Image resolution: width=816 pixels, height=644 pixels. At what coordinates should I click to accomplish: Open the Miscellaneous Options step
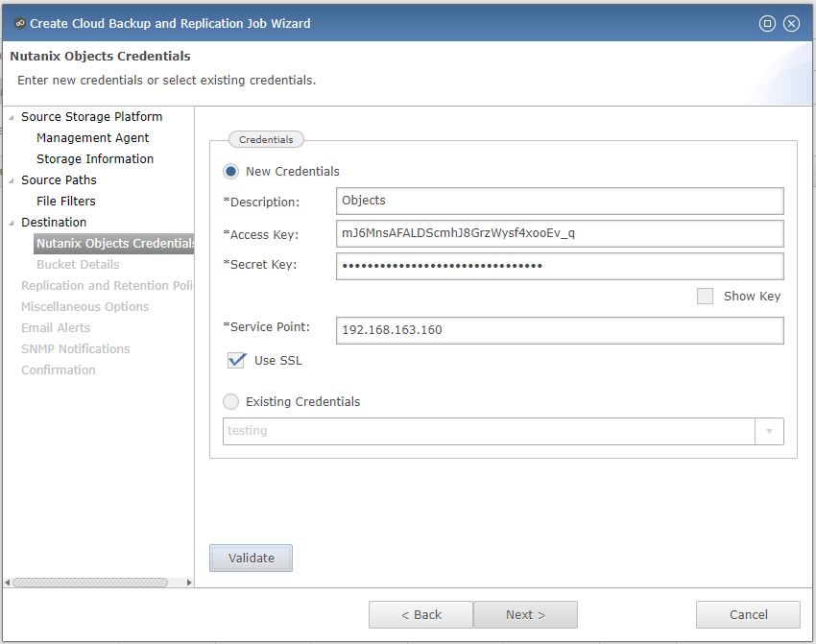[x=84, y=307]
